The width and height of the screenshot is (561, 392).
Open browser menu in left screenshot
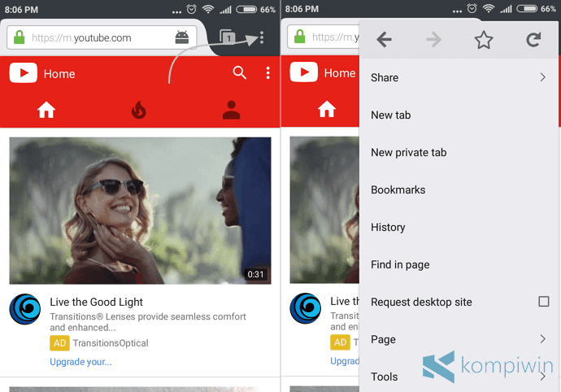point(262,37)
